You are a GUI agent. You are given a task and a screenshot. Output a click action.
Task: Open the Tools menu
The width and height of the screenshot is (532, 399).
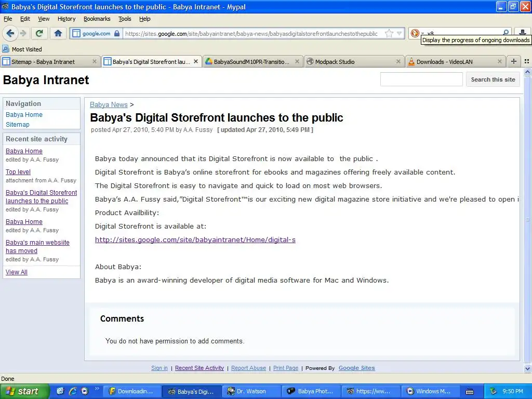click(125, 19)
